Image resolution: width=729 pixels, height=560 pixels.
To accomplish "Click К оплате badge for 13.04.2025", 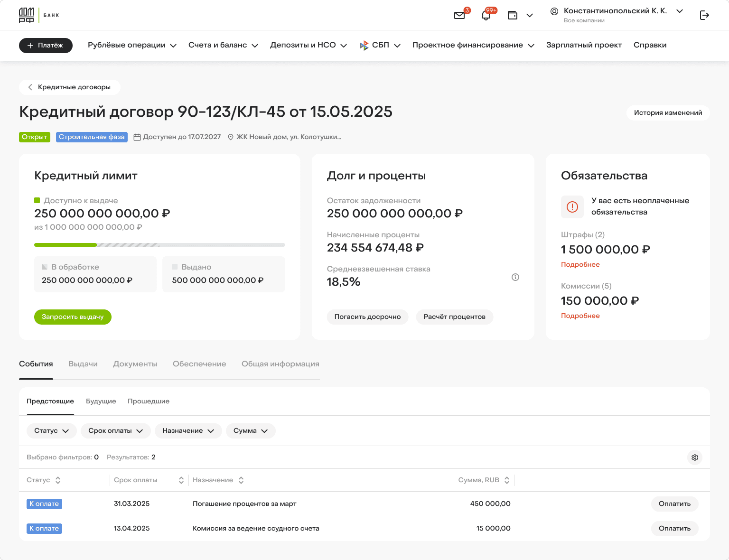I will tap(44, 529).
